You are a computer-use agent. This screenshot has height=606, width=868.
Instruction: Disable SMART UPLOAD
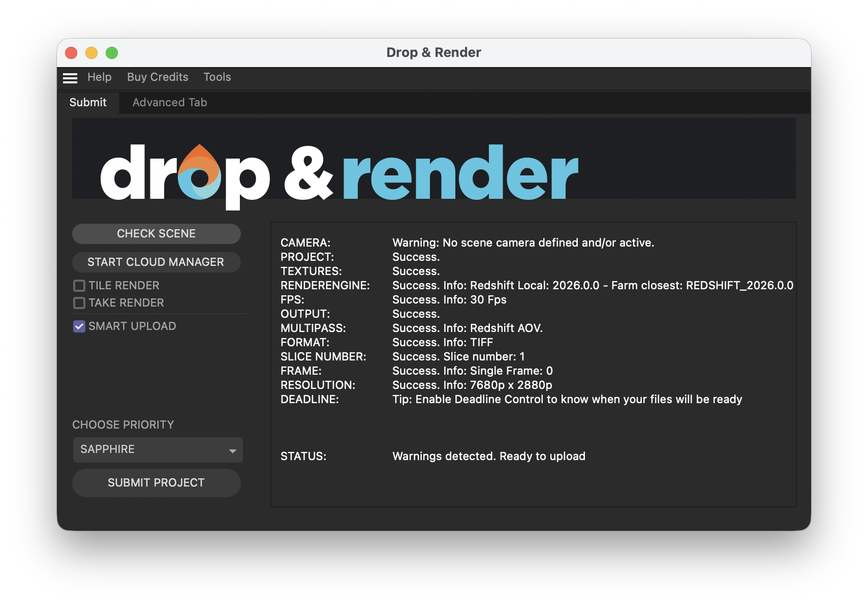pyautogui.click(x=79, y=326)
